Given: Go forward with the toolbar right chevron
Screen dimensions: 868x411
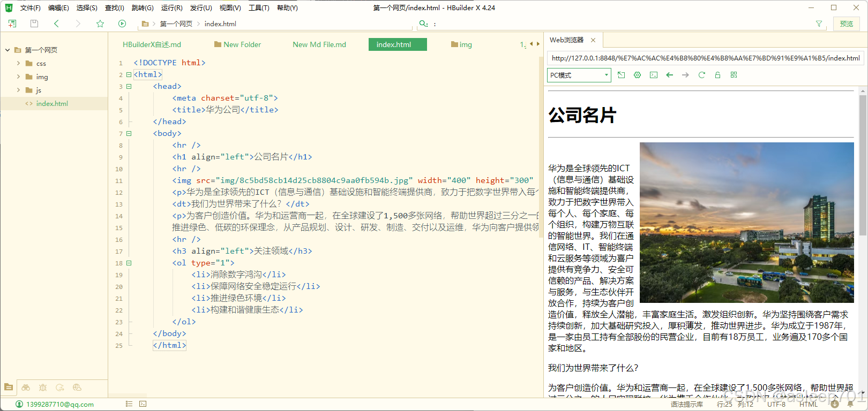Looking at the screenshot, I should tap(78, 24).
